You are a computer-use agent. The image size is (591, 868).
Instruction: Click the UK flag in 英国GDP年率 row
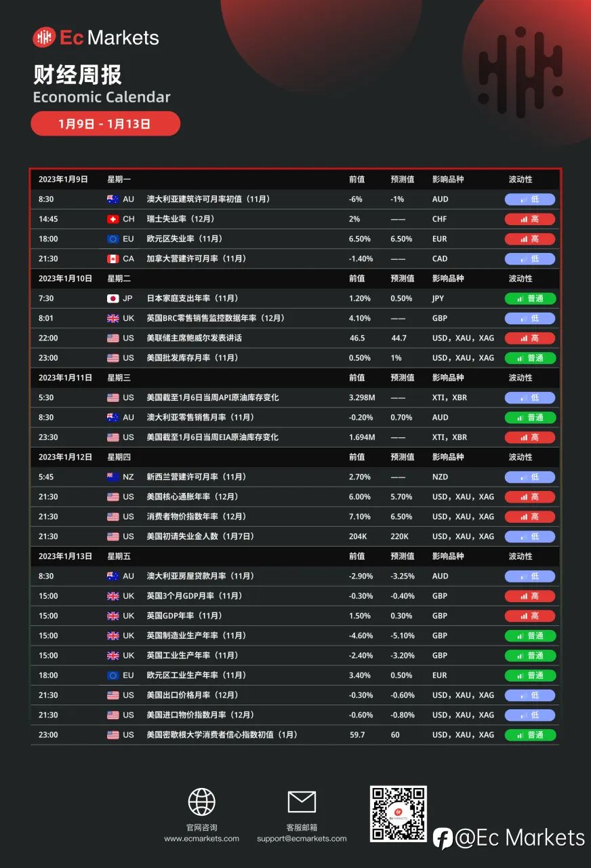tap(113, 616)
